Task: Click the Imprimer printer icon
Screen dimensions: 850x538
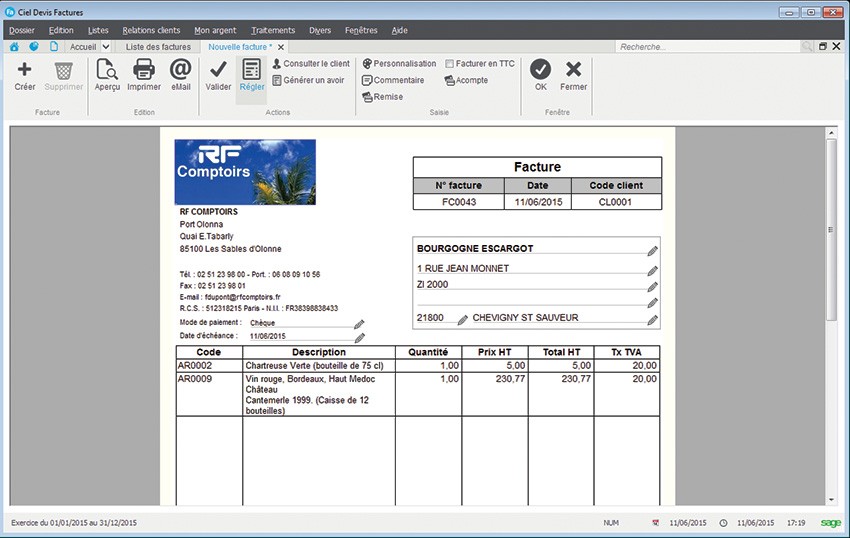Action: tap(144, 71)
